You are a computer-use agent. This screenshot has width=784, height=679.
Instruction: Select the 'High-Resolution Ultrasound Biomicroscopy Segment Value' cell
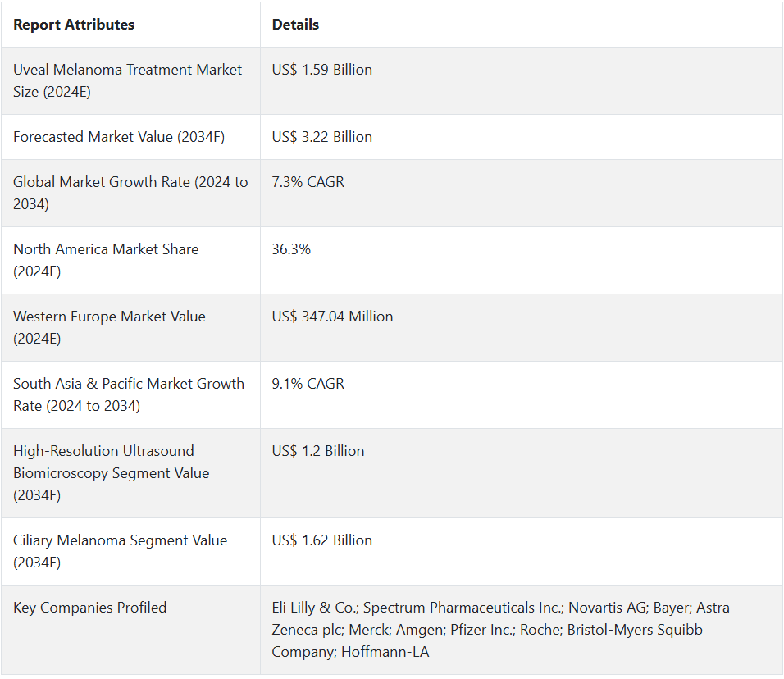[x=112, y=473]
